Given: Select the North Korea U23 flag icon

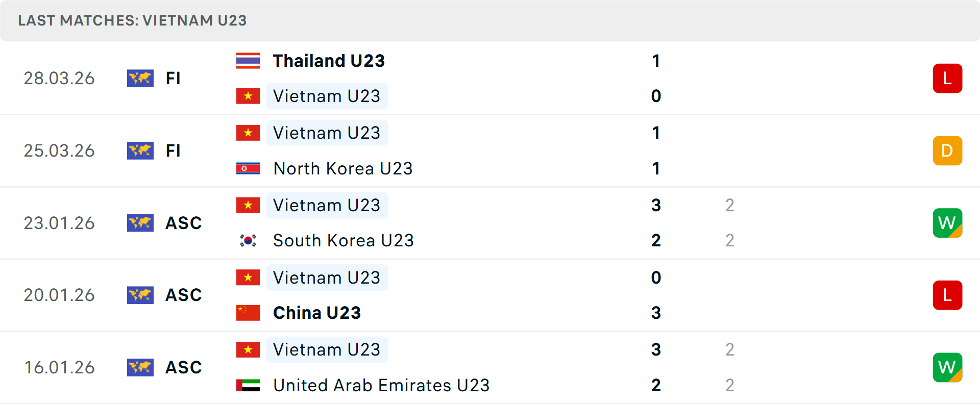Looking at the screenshot, I should (248, 168).
